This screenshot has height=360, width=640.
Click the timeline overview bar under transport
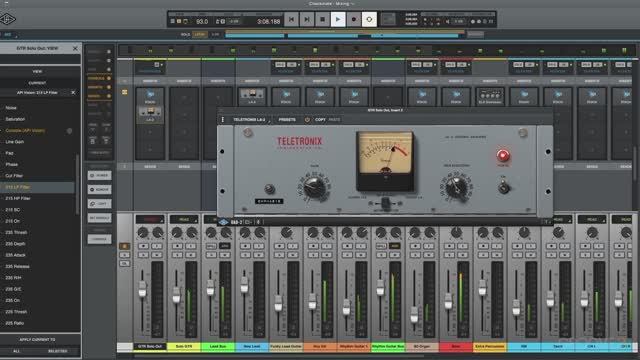[344, 35]
